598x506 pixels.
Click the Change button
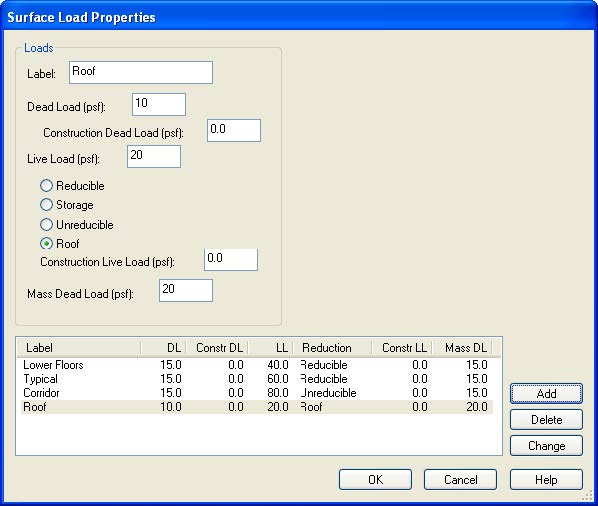click(546, 445)
